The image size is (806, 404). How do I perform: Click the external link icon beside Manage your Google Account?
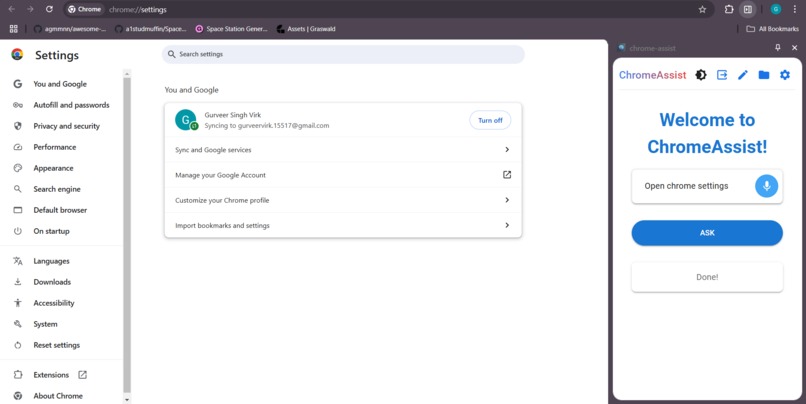[507, 175]
